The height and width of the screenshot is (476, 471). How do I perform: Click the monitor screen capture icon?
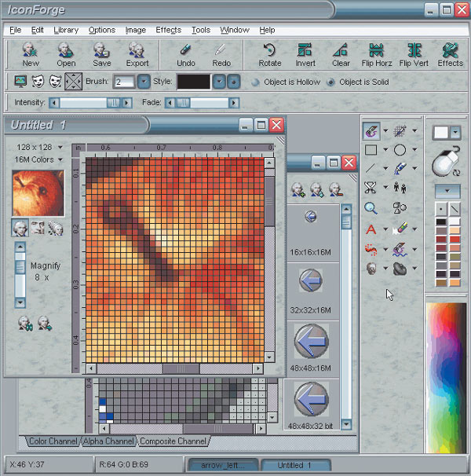click(x=20, y=82)
